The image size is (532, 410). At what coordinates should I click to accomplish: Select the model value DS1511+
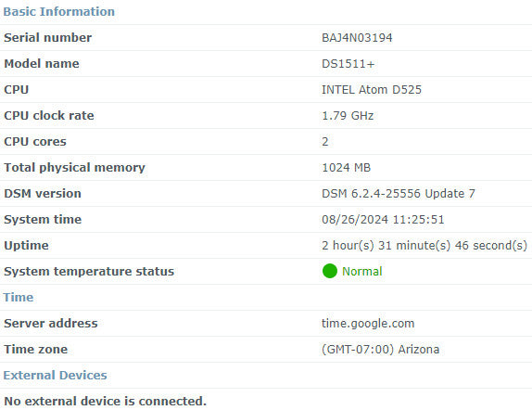[348, 64]
